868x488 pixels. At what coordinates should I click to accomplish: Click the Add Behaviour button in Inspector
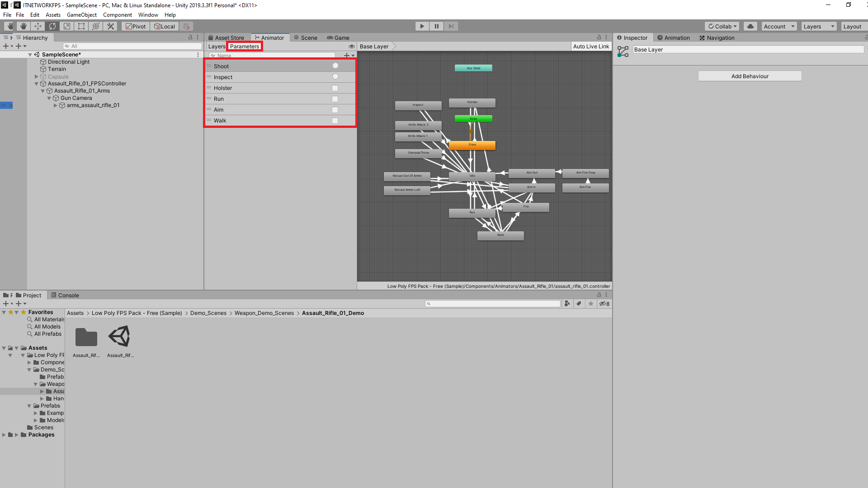(749, 76)
